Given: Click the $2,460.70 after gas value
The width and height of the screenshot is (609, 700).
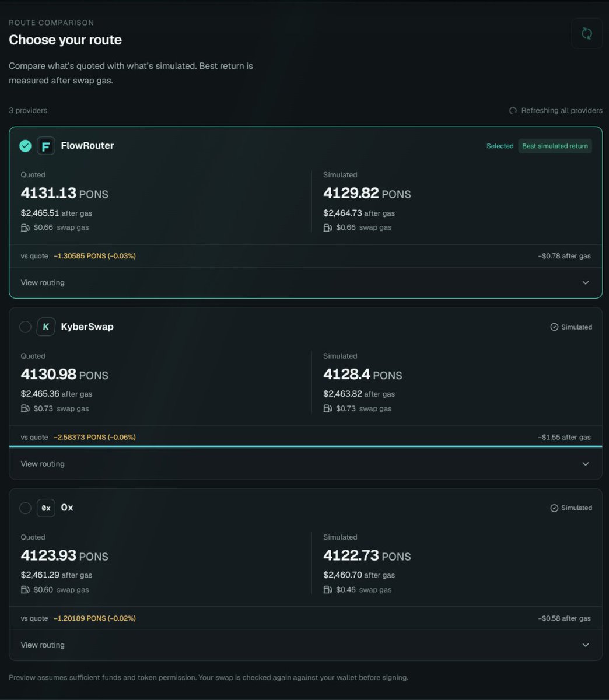Looking at the screenshot, I should 359,575.
